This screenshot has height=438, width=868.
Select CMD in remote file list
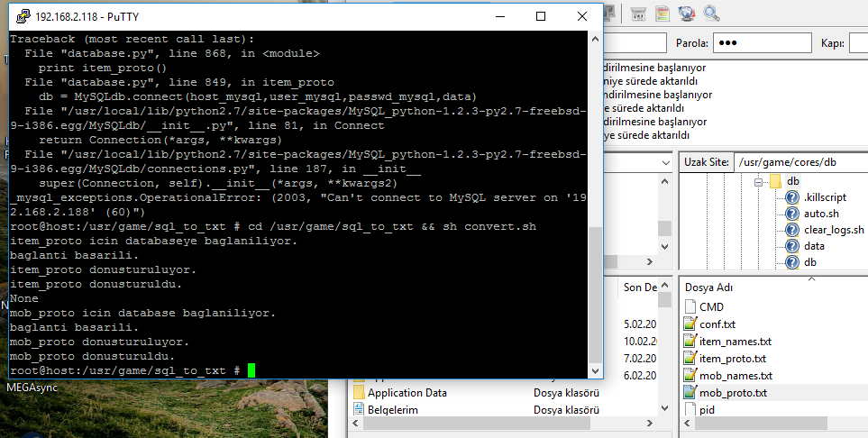pyautogui.click(x=711, y=306)
